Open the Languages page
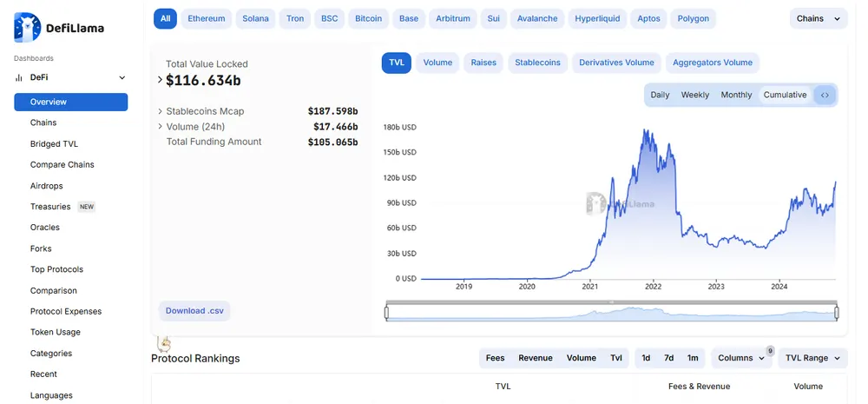Image resolution: width=868 pixels, height=404 pixels. pos(51,395)
